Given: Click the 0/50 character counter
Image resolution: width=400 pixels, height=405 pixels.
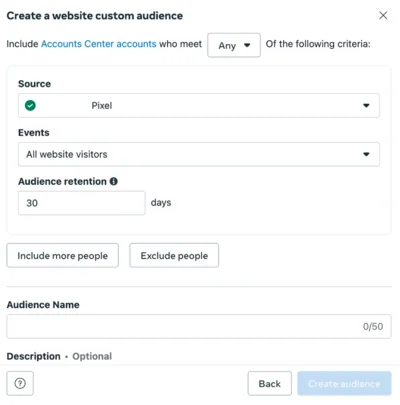Looking at the screenshot, I should (373, 326).
